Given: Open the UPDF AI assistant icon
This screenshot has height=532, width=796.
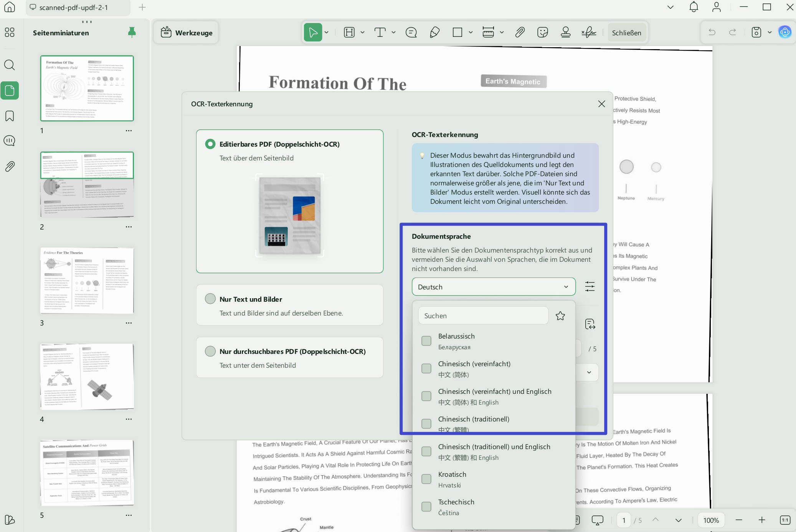Looking at the screenshot, I should [x=785, y=32].
